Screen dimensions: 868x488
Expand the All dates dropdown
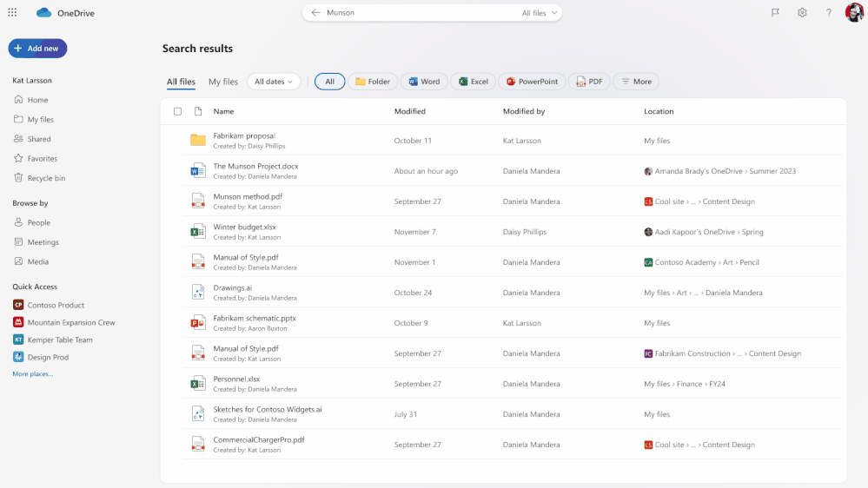274,82
